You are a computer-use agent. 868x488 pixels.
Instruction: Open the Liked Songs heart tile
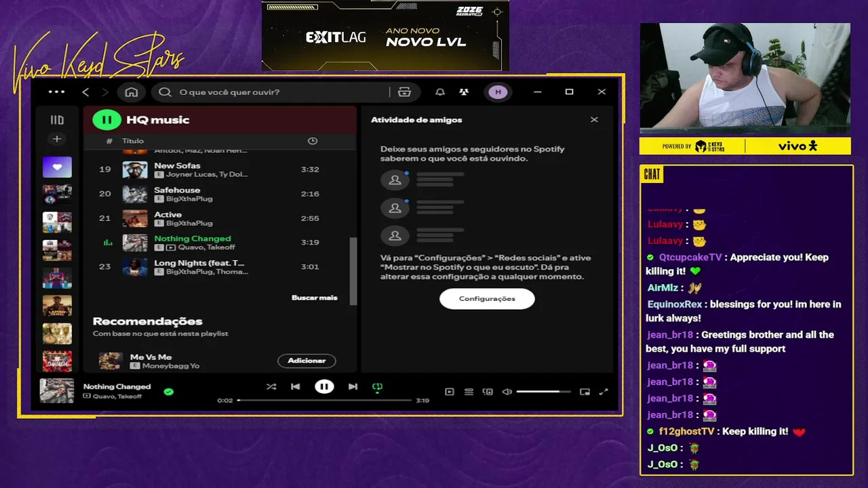click(57, 167)
